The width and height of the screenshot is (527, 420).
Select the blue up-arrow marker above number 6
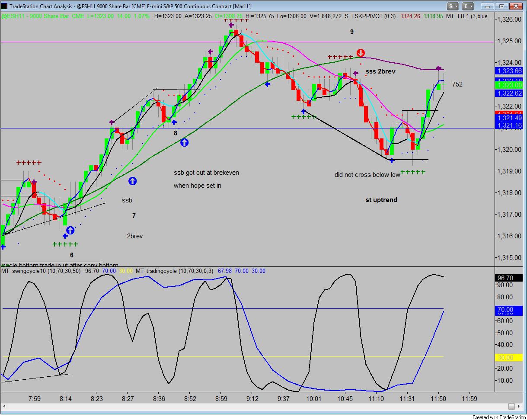click(70, 230)
